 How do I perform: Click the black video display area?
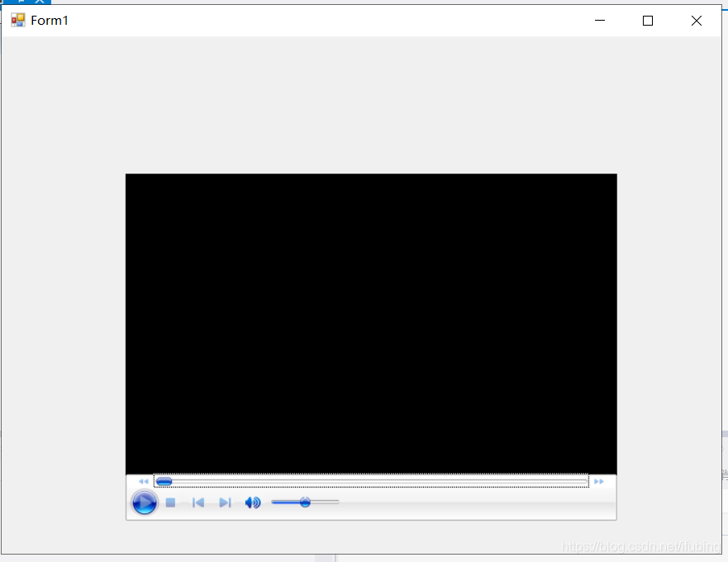point(371,324)
